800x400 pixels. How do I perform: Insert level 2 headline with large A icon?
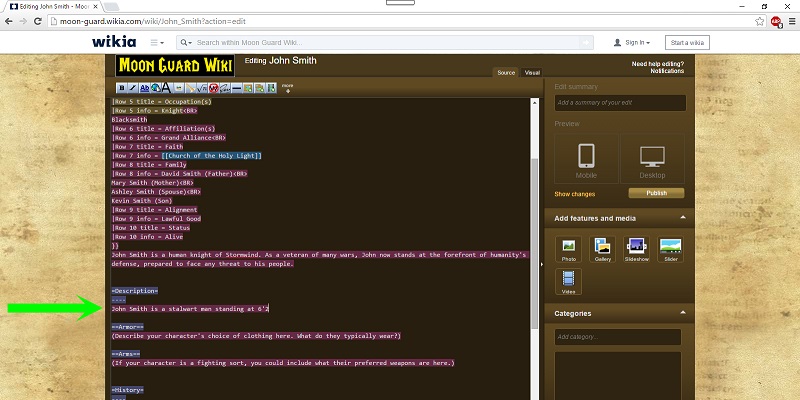pyautogui.click(x=167, y=88)
